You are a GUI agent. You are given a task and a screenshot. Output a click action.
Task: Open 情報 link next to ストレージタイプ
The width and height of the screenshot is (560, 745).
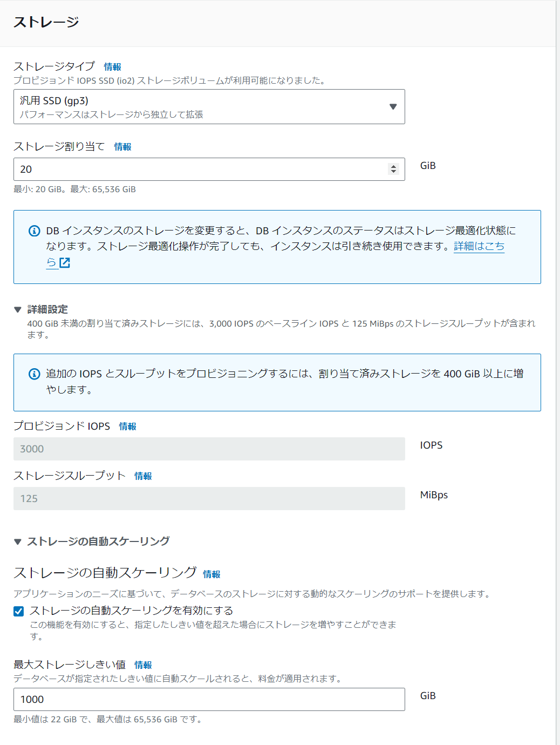click(x=112, y=67)
